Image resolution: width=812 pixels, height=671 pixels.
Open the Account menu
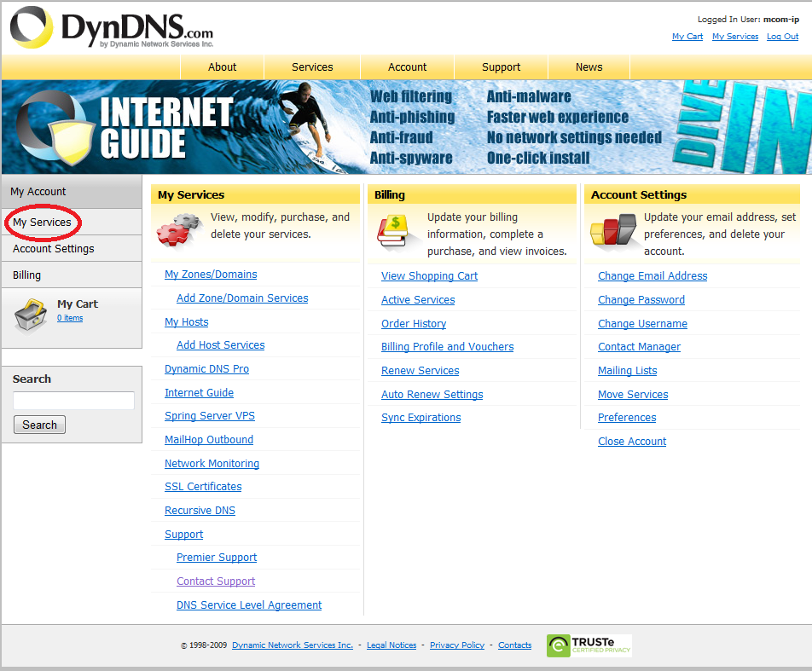(x=407, y=67)
